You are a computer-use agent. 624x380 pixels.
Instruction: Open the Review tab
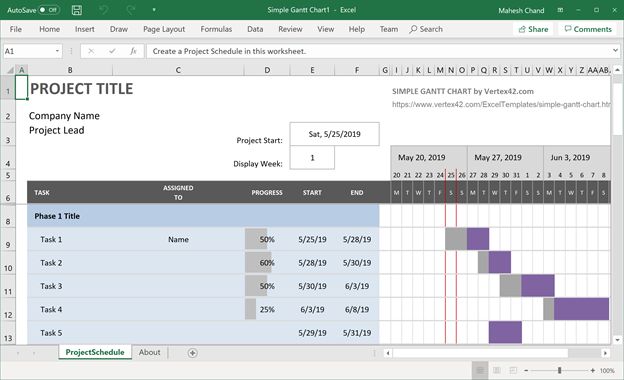point(290,29)
